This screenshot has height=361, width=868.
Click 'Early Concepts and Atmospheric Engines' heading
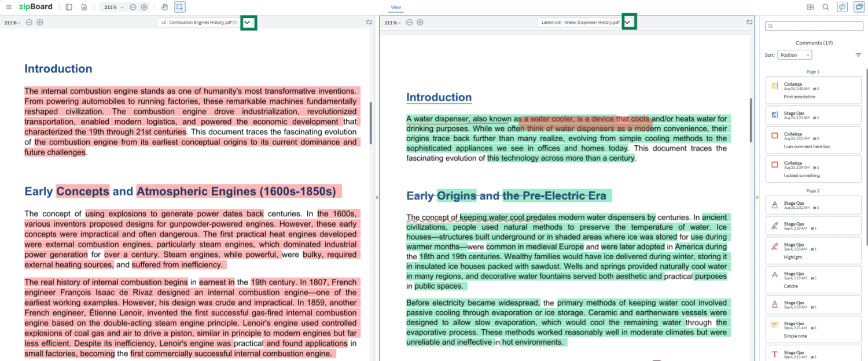tap(183, 191)
